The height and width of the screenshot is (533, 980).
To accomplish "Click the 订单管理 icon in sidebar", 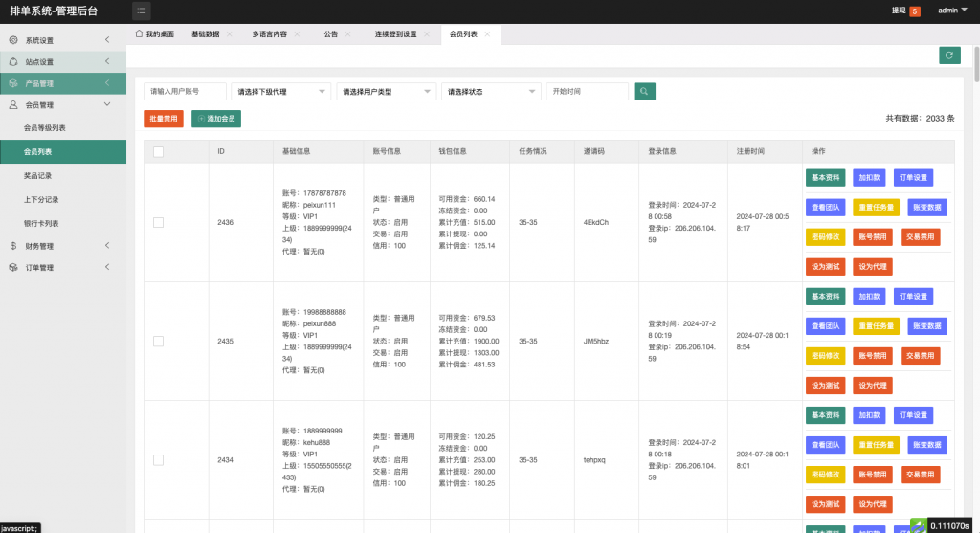I will pyautogui.click(x=13, y=268).
